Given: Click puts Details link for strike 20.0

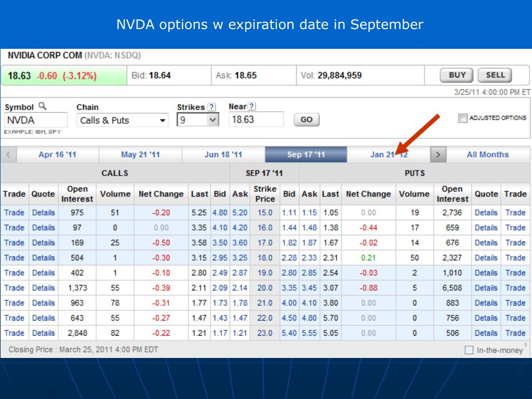Looking at the screenshot, I should tap(486, 288).
